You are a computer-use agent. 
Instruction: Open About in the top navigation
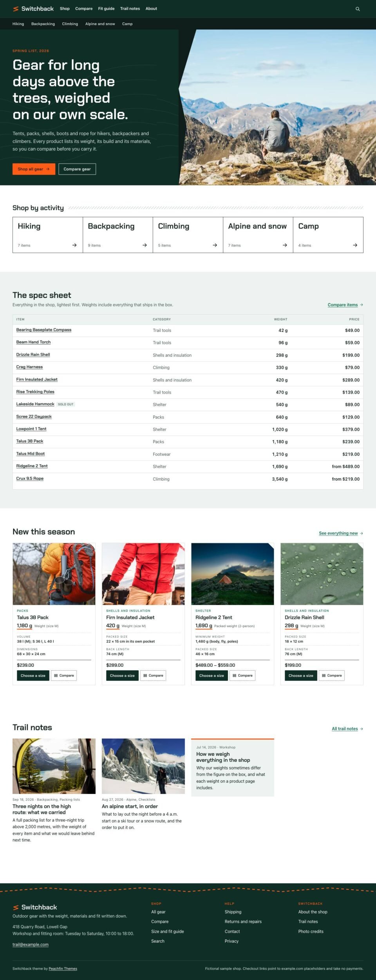click(x=151, y=9)
